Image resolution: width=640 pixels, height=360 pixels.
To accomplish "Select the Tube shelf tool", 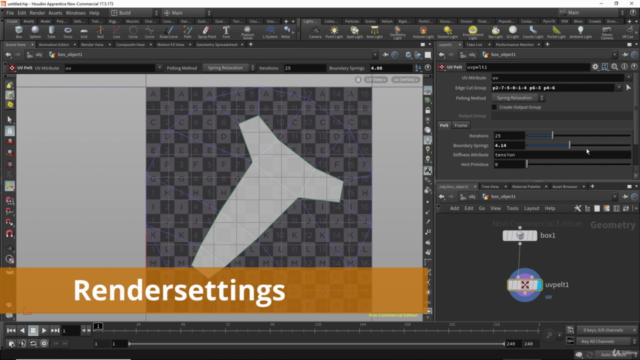I will [51, 32].
